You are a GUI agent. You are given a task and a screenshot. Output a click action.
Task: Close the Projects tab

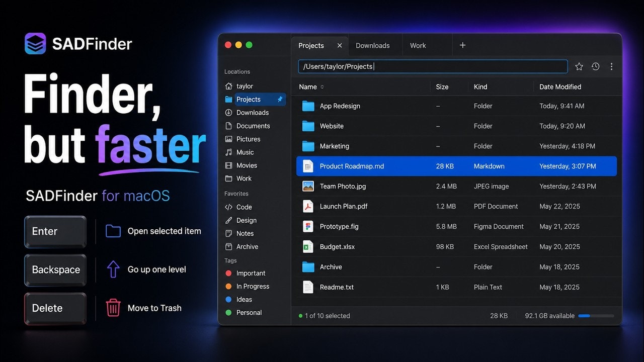click(340, 45)
